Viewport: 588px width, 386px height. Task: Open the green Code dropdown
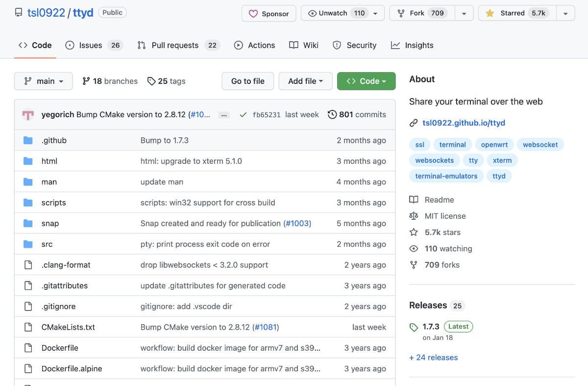pyautogui.click(x=366, y=81)
